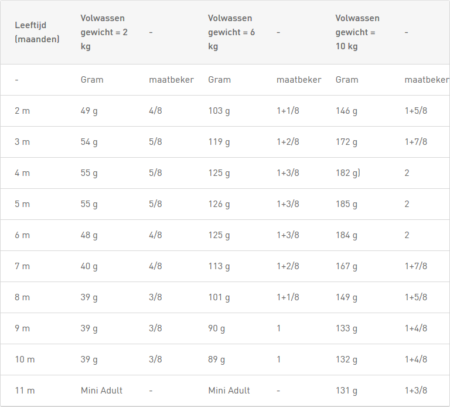Screen dimensions: 450x407
Task: Select the Volwassen gewicht = 10 kg header
Action: click(x=357, y=32)
